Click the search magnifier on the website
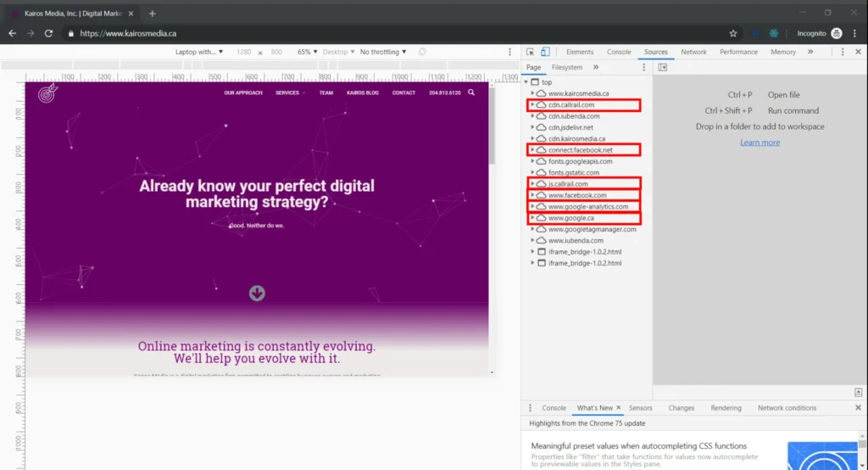This screenshot has height=470, width=868. pos(471,92)
